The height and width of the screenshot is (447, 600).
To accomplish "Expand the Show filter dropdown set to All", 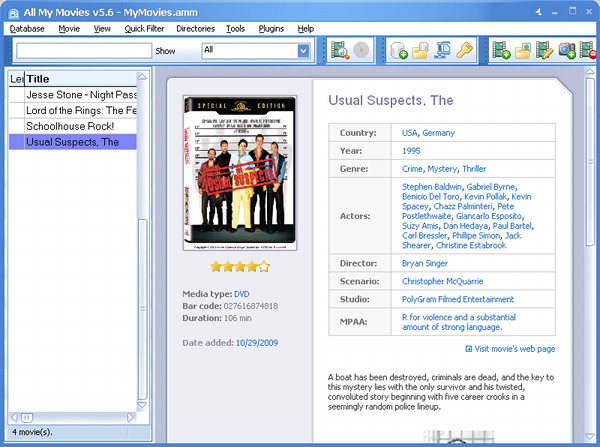I will (303, 51).
